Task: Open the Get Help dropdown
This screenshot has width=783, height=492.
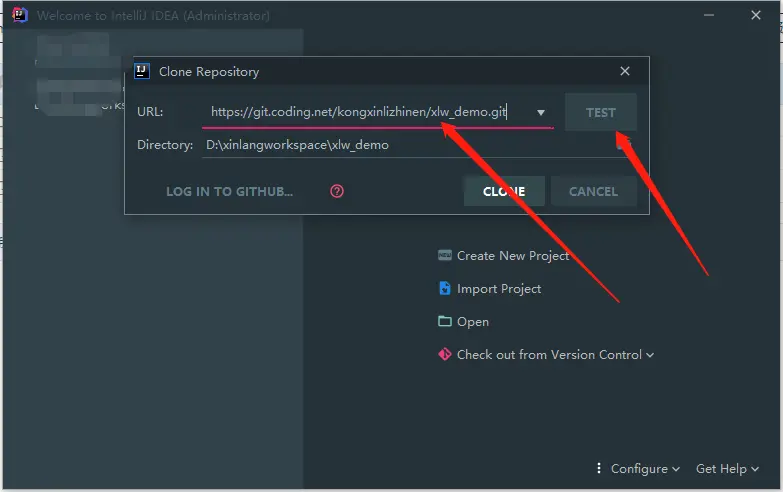Action: 728,469
